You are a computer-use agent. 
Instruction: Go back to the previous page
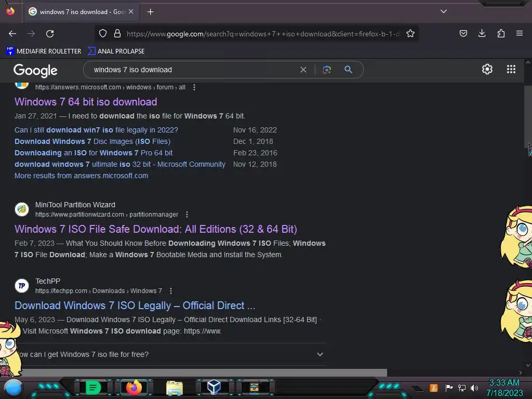(12, 34)
